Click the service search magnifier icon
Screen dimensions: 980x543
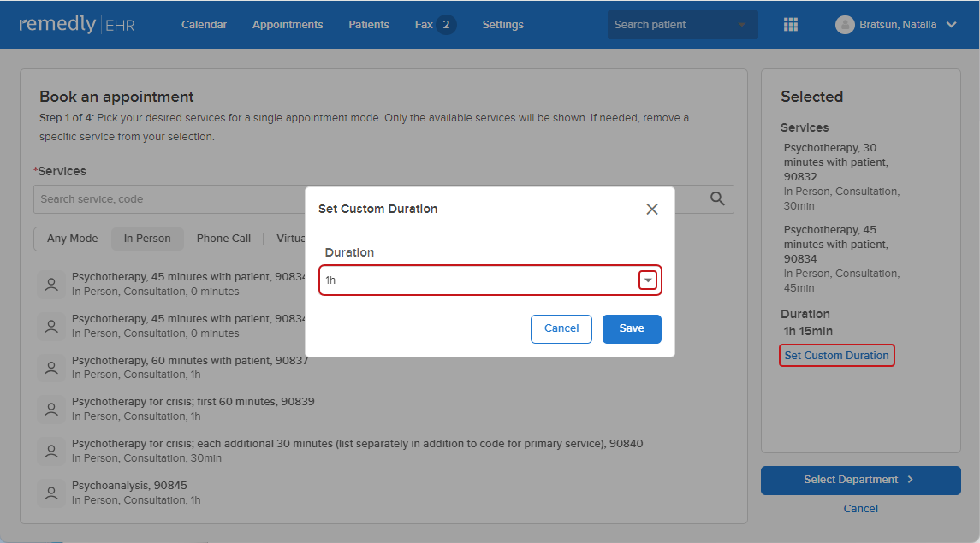(717, 199)
